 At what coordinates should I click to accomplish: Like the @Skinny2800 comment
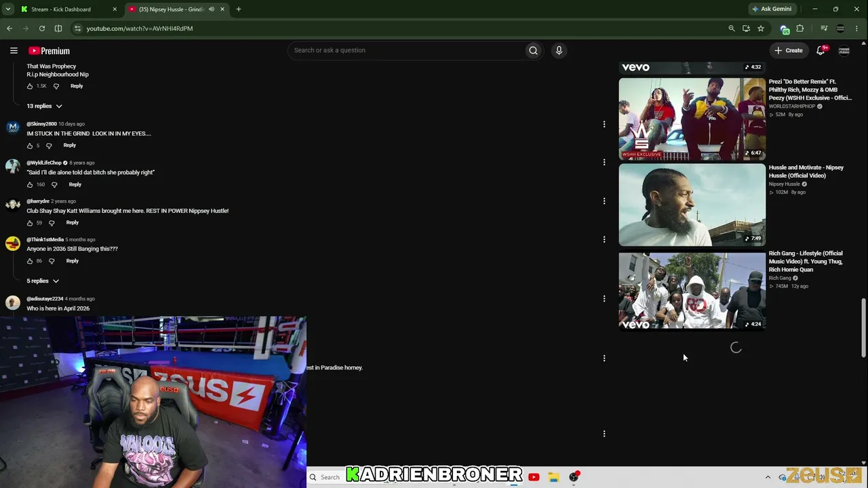pos(30,146)
